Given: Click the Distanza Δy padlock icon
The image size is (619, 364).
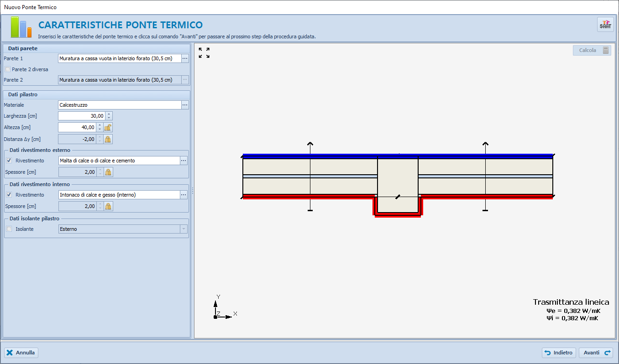Looking at the screenshot, I should pos(108,139).
